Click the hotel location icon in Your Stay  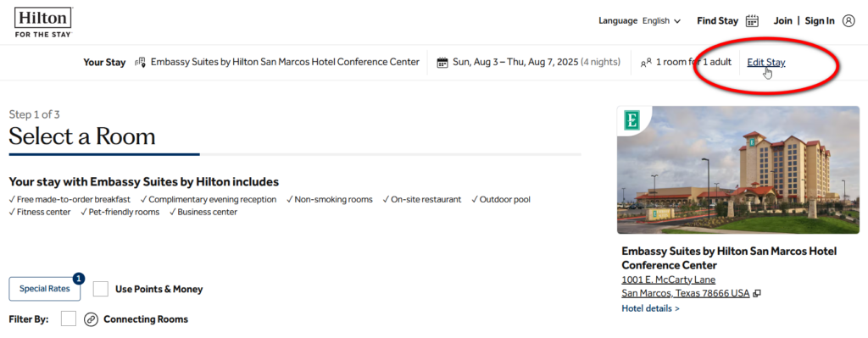coord(141,62)
